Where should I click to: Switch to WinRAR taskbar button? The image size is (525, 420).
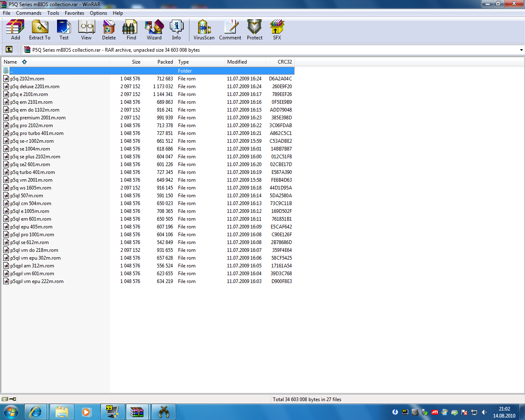[137, 412]
